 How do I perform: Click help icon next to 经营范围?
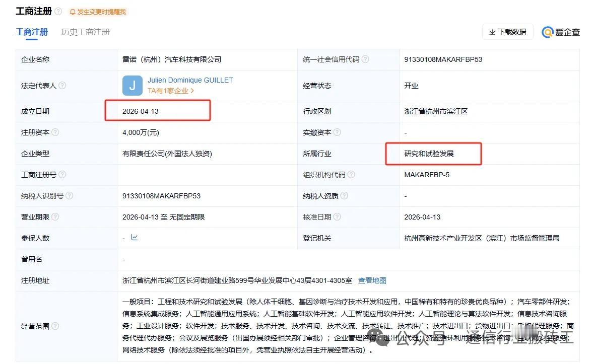[55, 326]
